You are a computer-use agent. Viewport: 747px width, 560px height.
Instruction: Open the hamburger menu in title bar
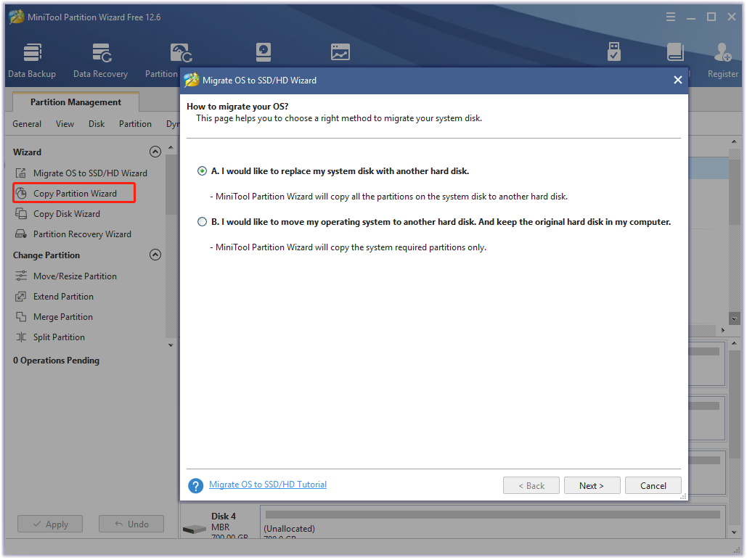coord(671,17)
